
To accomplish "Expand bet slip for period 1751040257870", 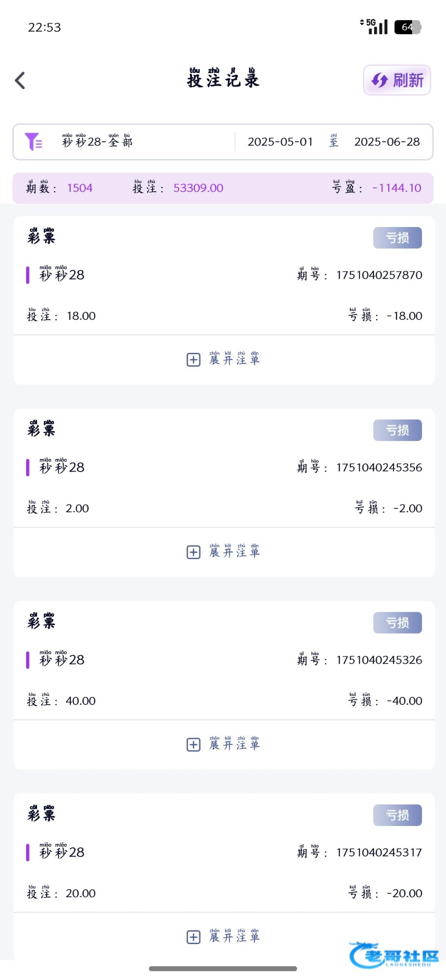I will coord(234,360).
